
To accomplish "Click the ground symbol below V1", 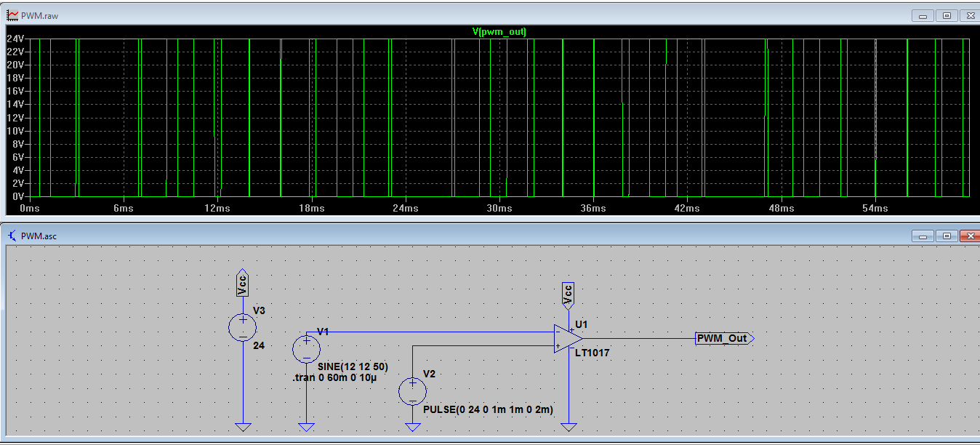I will (x=306, y=425).
